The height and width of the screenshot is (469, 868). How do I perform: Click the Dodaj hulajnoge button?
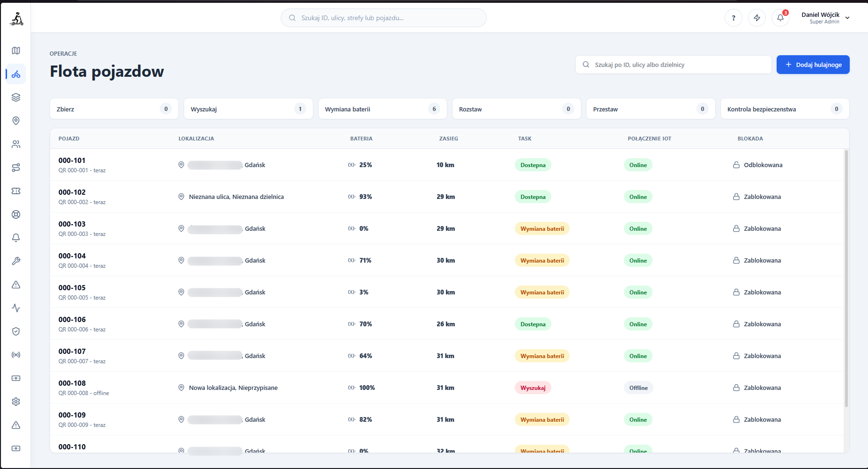coord(813,65)
